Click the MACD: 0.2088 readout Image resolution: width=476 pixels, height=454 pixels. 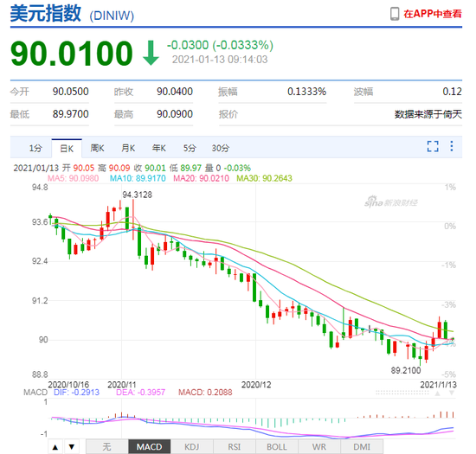click(x=205, y=392)
